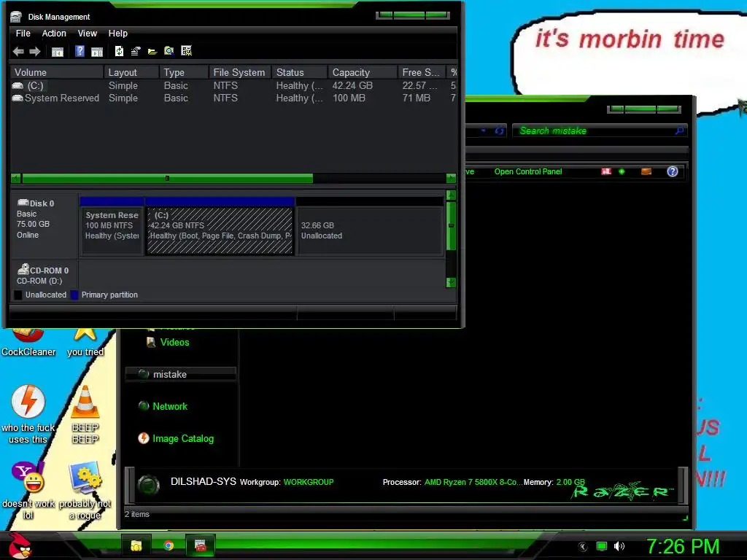747x560 pixels.
Task: Open the BEEP BEEP traffic cone icon
Action: coord(85,413)
